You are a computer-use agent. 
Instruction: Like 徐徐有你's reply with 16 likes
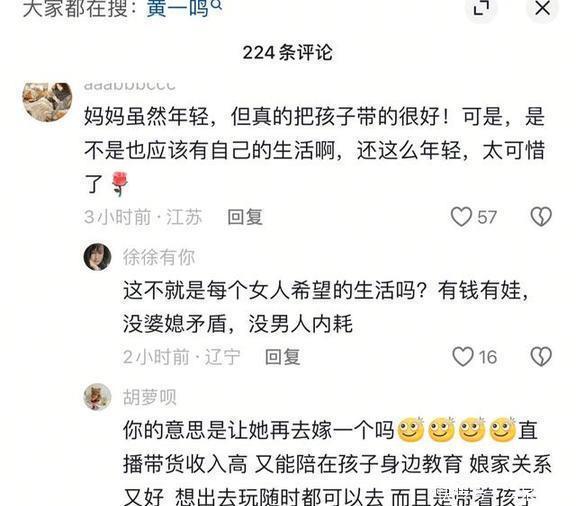pyautogui.click(x=462, y=356)
